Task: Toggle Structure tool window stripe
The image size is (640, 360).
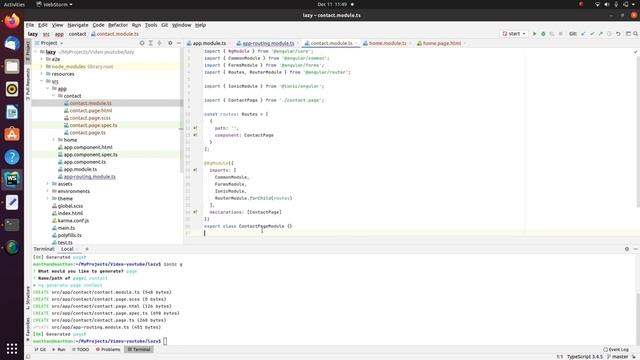Action: (28, 298)
